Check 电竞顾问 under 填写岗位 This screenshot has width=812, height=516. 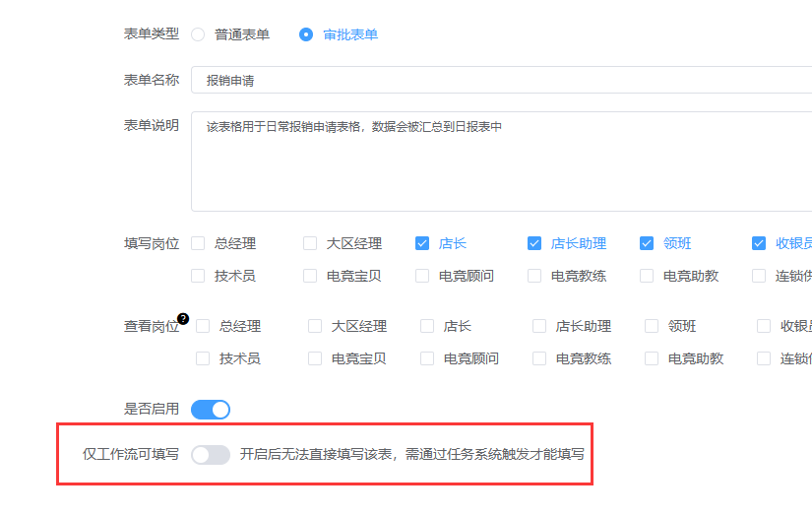pos(422,276)
